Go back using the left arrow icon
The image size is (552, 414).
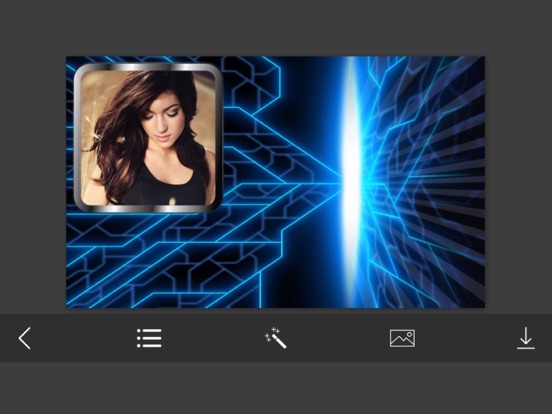coord(25,338)
